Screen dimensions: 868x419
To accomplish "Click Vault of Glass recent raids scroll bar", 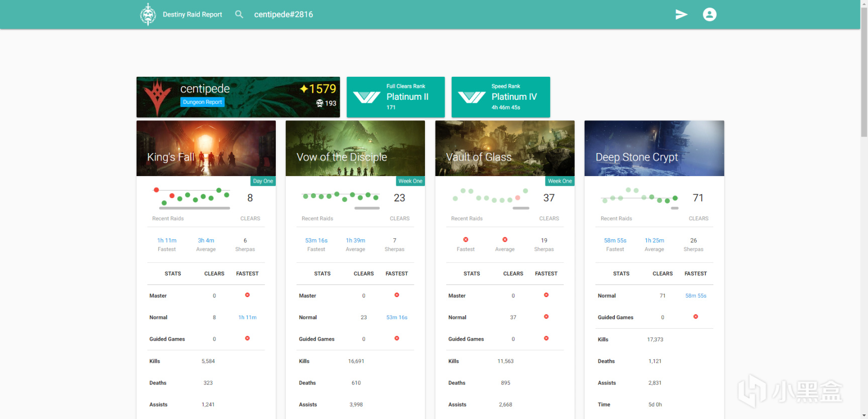I will [521, 208].
